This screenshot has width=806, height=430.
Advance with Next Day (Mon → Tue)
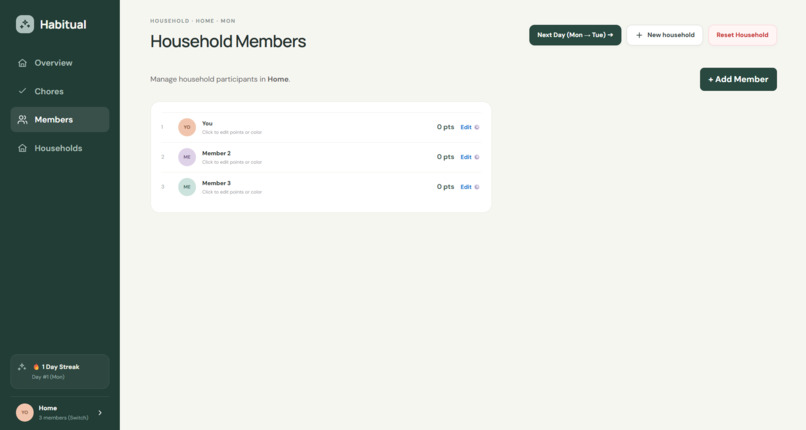coord(575,35)
